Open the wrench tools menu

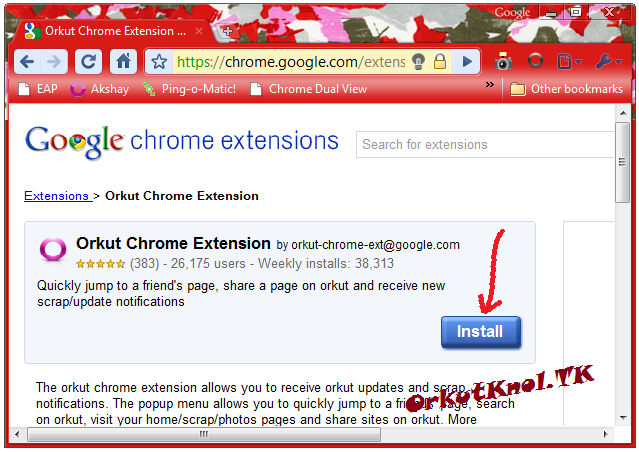608,62
